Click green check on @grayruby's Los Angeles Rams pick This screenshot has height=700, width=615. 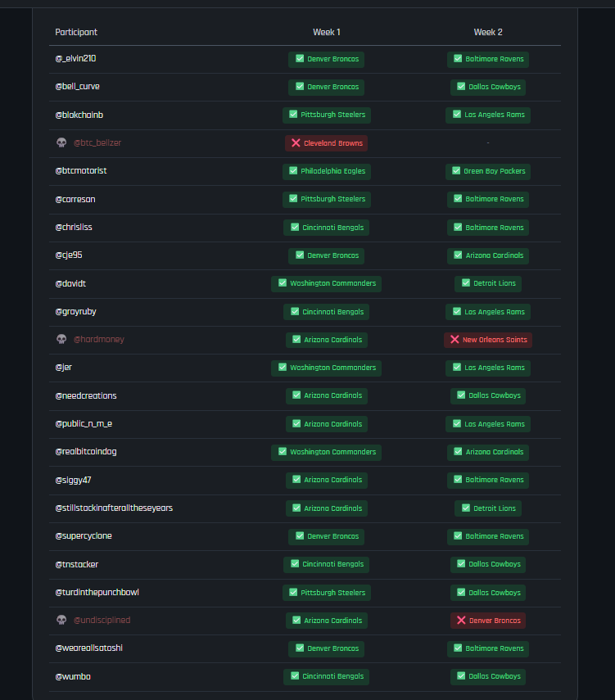[457, 312]
